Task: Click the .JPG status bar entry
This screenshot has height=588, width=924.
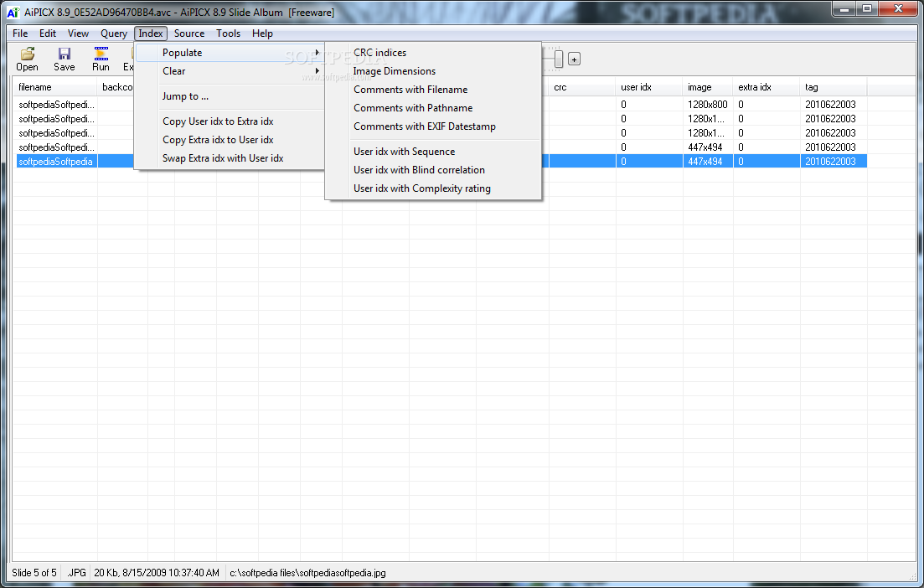Action: pyautogui.click(x=76, y=573)
